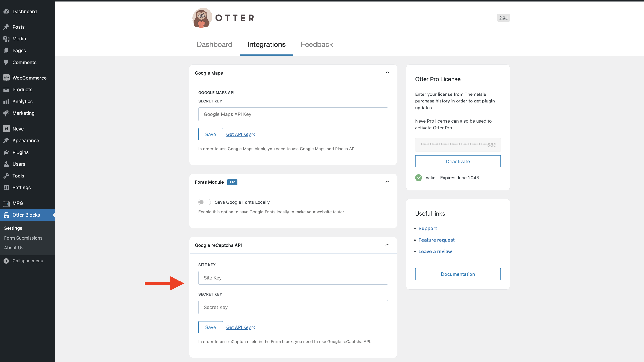Open the Documentation button
The image size is (644, 362).
tap(457, 274)
